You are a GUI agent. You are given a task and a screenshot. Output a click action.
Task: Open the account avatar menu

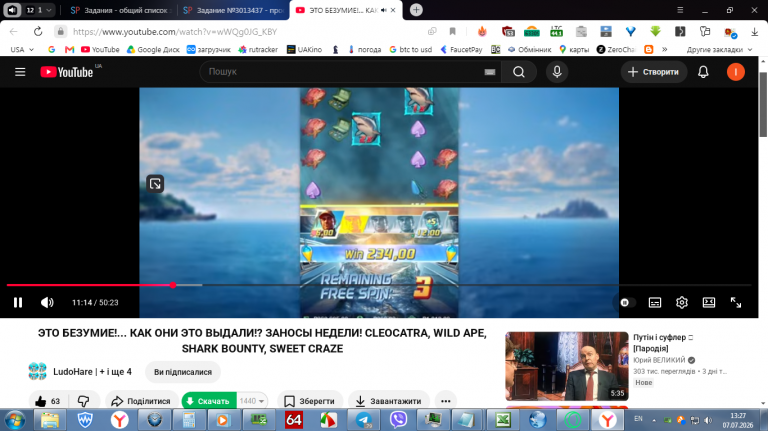[735, 72]
